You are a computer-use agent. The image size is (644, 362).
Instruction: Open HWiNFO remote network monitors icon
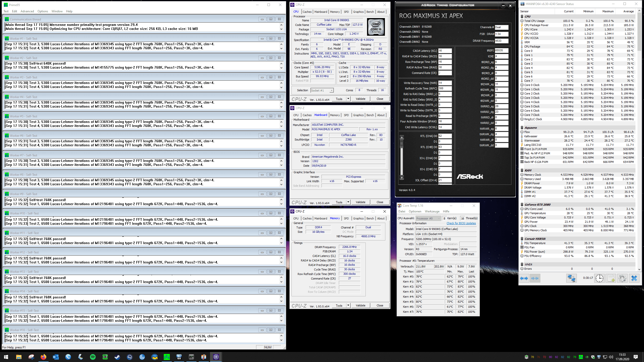tap(571, 278)
